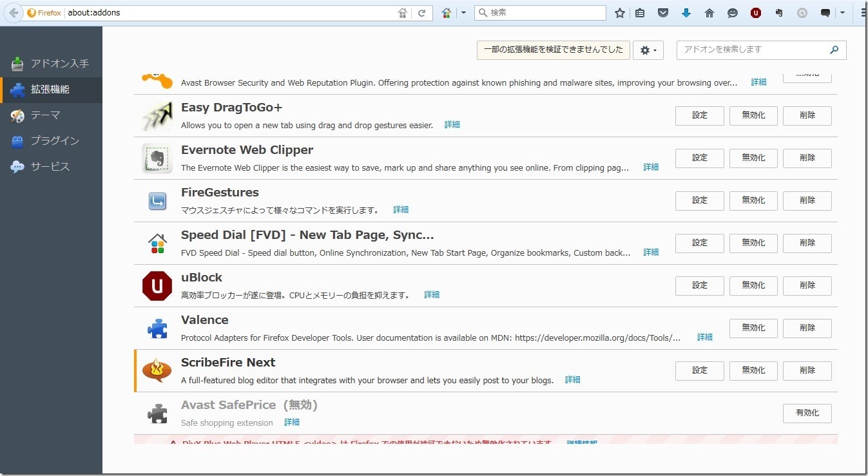The image size is (868, 476).
Task: Enable Avast SafePrice with 有効化
Action: 807,414
